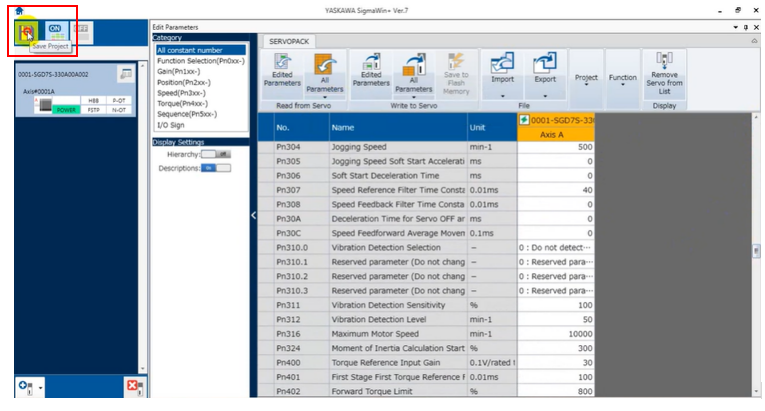Read Edited Parameters from servo
765x411 pixels.
click(x=281, y=71)
